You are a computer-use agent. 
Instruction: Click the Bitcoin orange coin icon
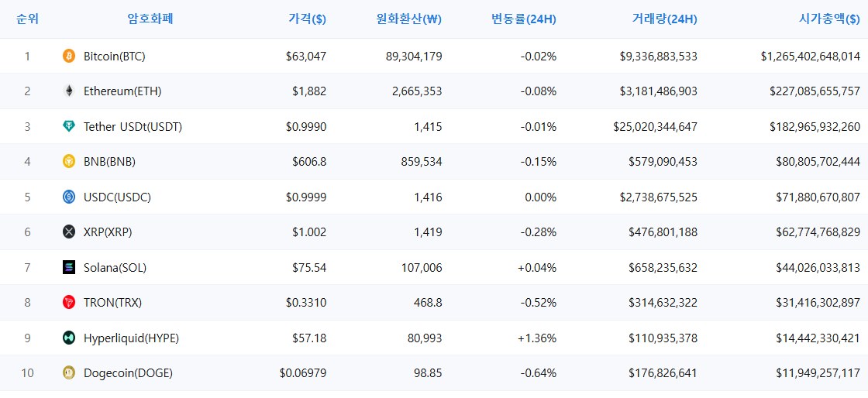[69, 56]
